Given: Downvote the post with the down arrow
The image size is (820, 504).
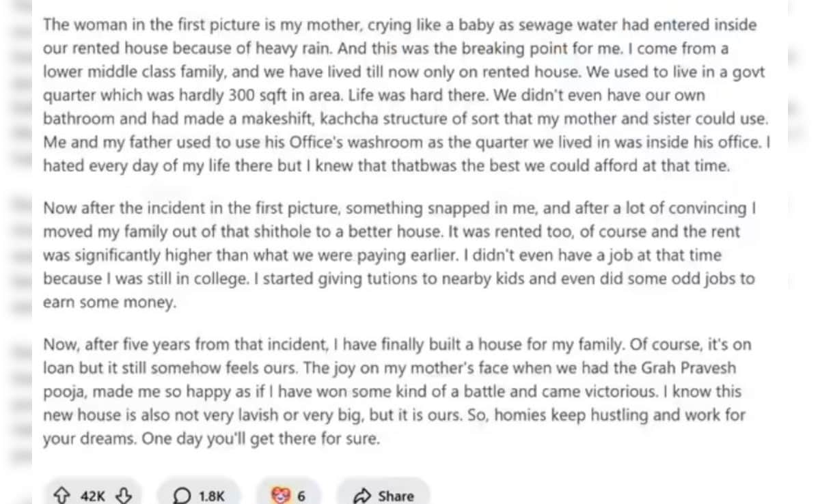Looking at the screenshot, I should point(124,496).
